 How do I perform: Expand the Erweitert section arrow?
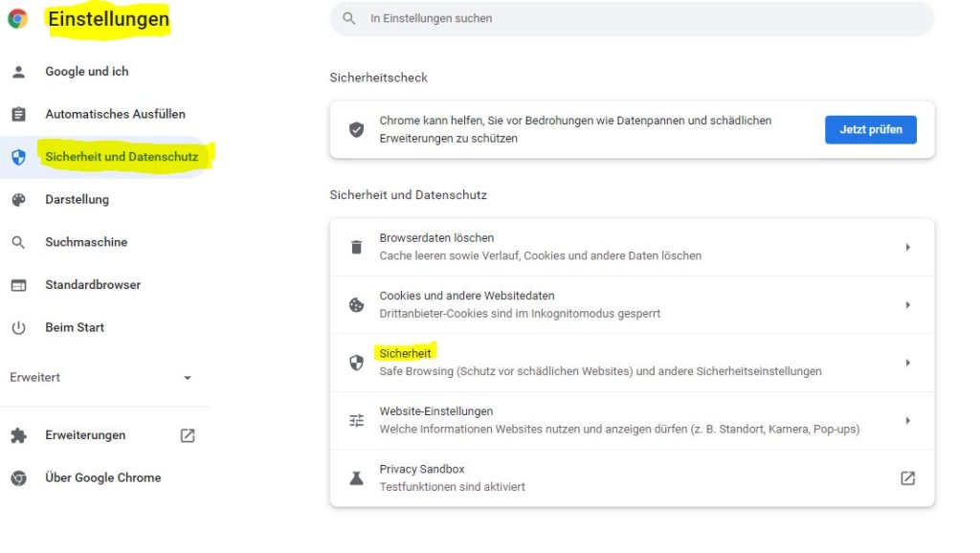click(x=188, y=378)
